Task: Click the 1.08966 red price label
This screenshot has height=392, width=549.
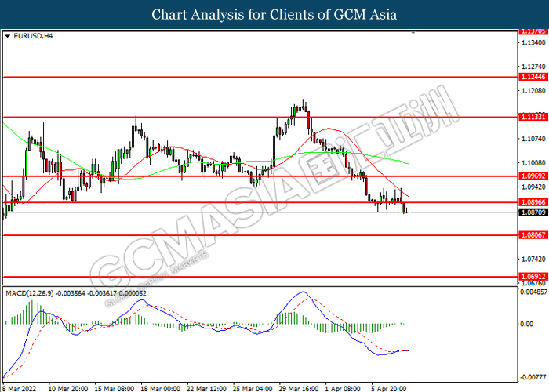Action: click(x=533, y=202)
